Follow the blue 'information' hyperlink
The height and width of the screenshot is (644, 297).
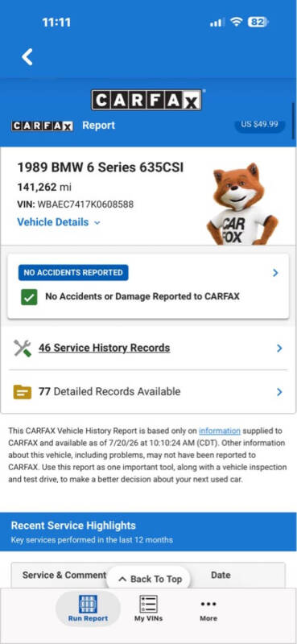pyautogui.click(x=220, y=431)
